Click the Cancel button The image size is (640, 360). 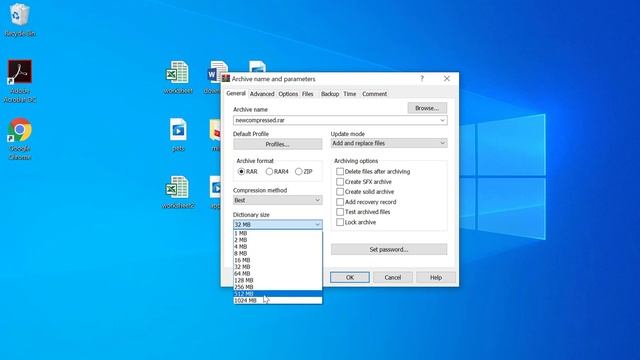[x=393, y=277]
